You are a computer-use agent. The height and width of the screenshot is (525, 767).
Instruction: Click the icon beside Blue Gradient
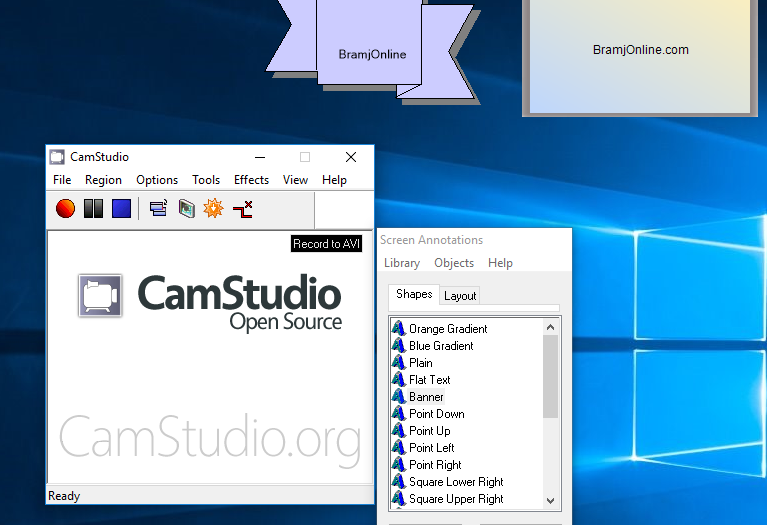pos(399,345)
